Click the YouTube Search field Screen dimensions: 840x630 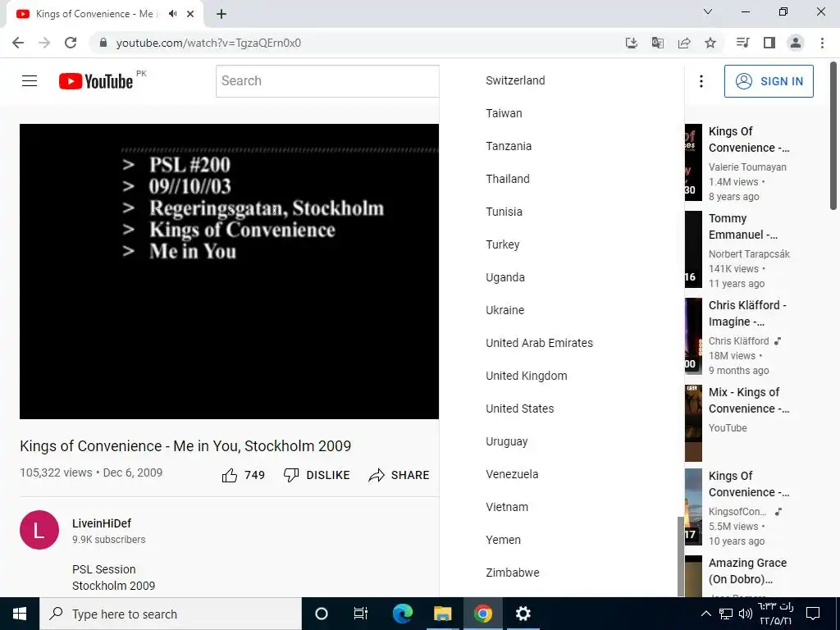click(327, 81)
